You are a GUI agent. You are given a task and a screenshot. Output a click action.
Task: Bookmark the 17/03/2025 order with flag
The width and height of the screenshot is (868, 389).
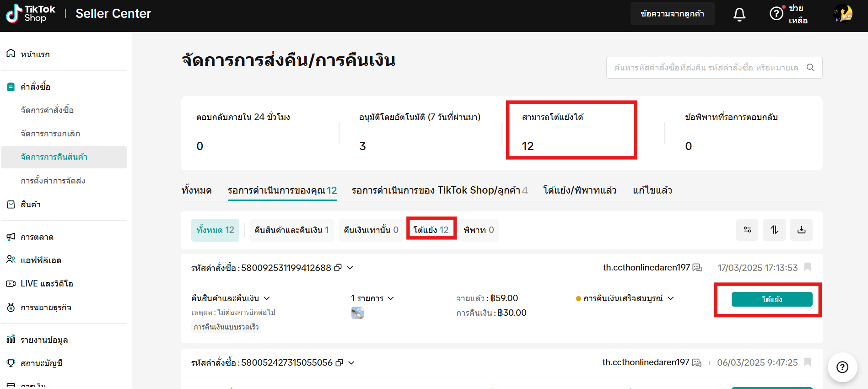(x=808, y=267)
